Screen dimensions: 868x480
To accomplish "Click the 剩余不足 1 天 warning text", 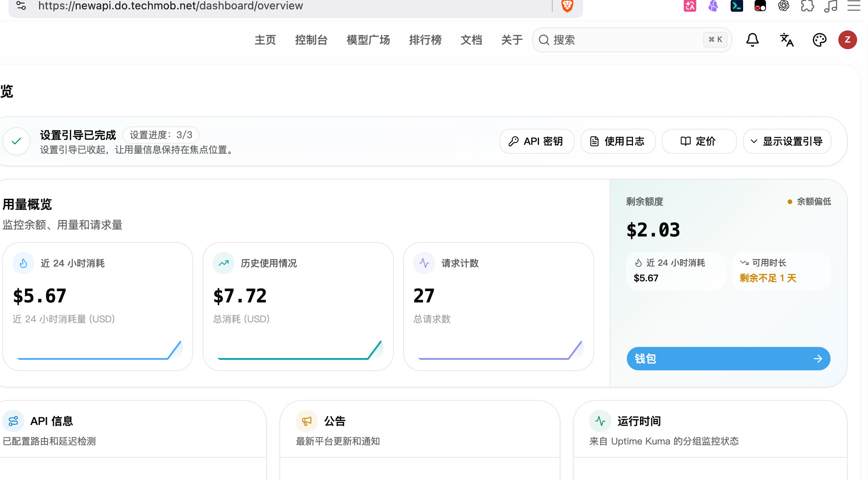I will coord(768,278).
